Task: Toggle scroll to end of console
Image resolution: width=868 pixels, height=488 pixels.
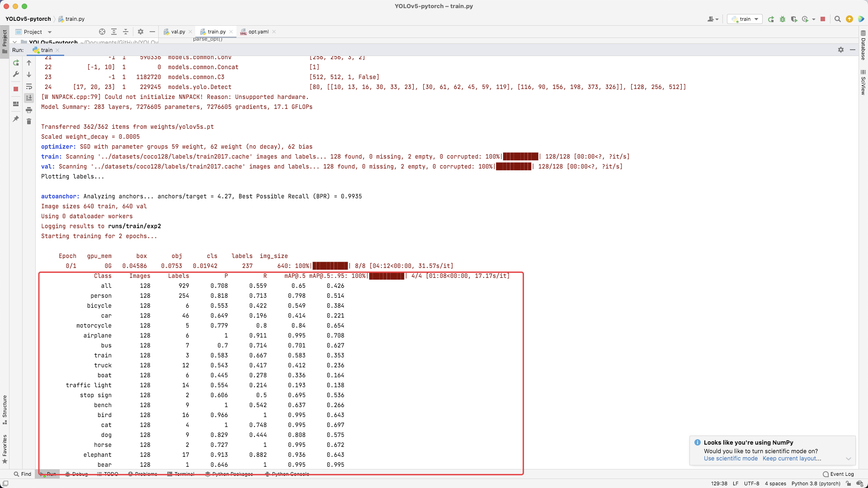Action: [x=29, y=98]
